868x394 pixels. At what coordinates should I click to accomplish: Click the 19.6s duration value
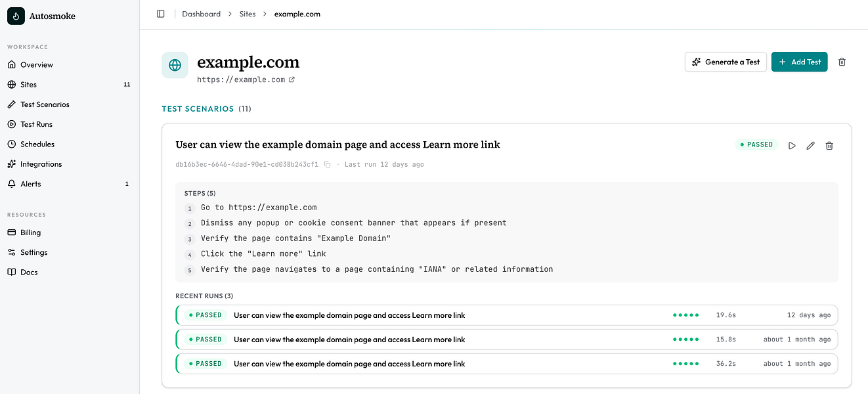[x=726, y=315]
